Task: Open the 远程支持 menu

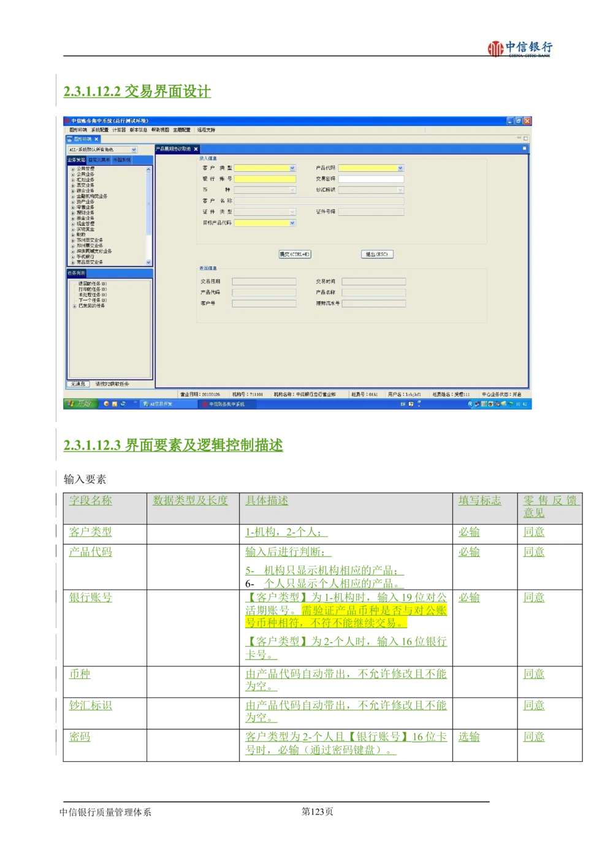Action: coord(206,130)
